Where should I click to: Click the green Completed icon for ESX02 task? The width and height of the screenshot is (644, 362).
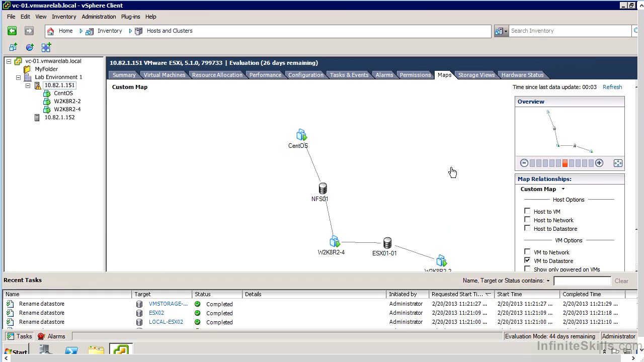[x=198, y=313]
